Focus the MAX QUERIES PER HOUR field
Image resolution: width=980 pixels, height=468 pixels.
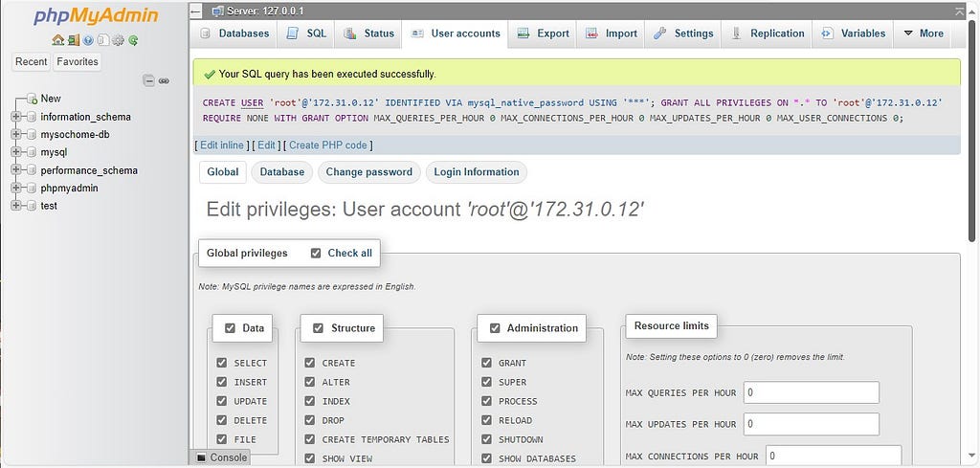click(x=812, y=392)
